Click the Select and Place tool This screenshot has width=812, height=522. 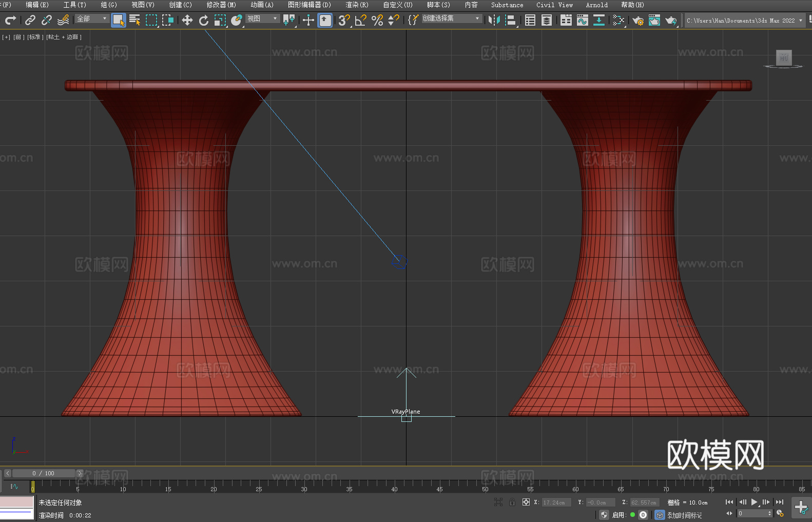click(237, 20)
